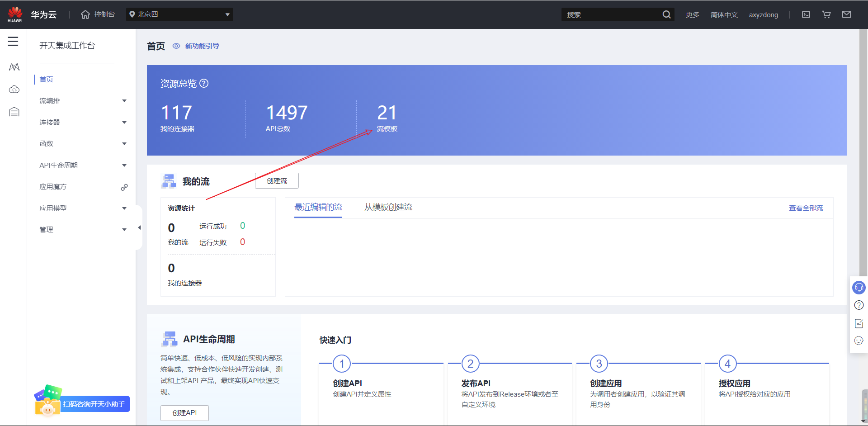
Task: Click the 创建流 button
Action: [277, 180]
